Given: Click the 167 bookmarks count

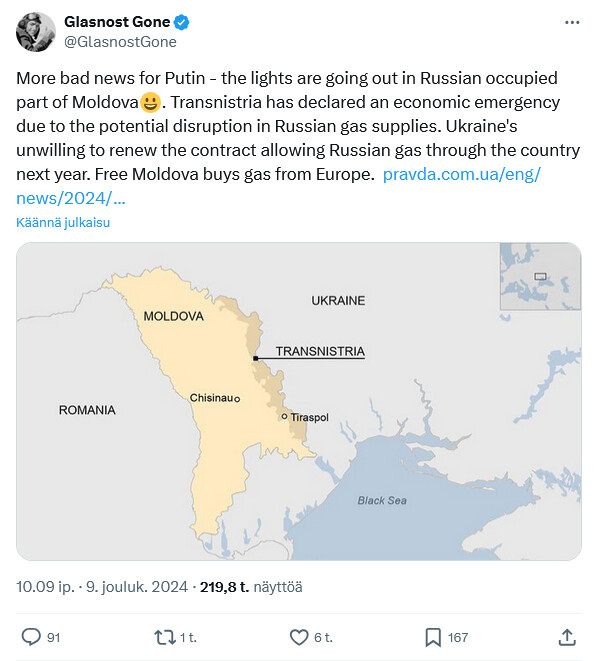Looking at the screenshot, I should [x=458, y=637].
